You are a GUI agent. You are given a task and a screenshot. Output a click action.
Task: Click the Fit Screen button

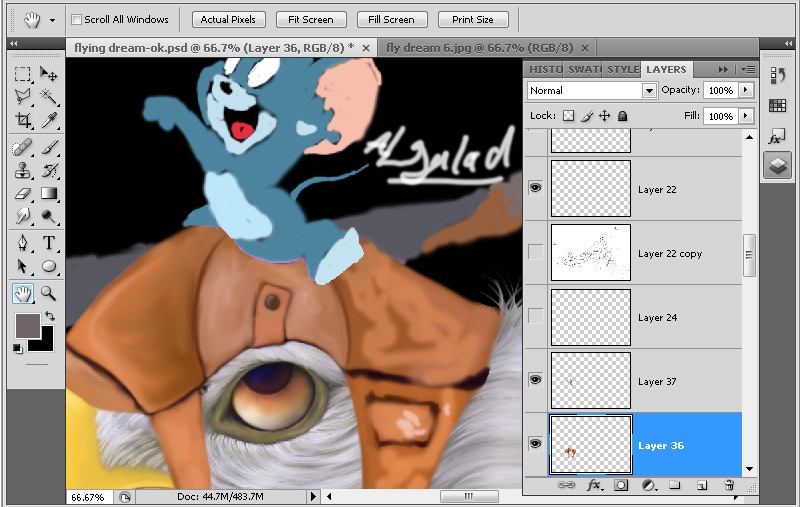[x=311, y=19]
